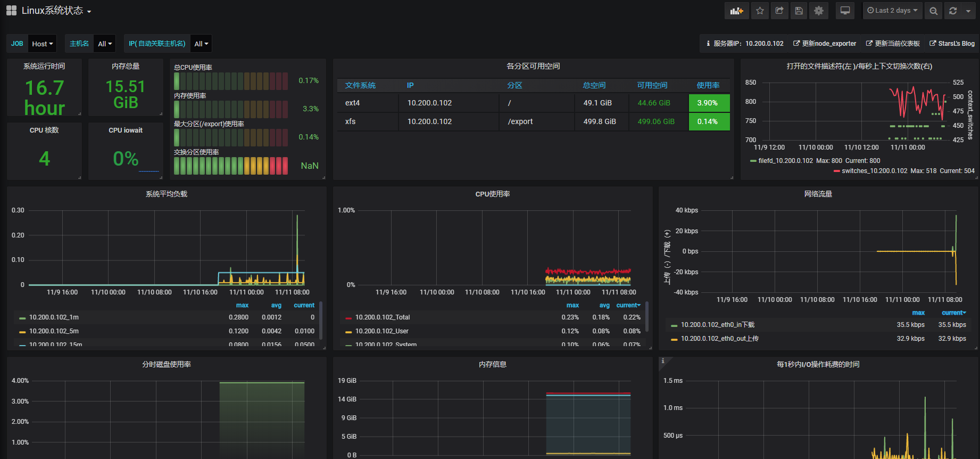The width and height of the screenshot is (980, 459).
Task: Click the CPU iowait 0% panel
Action: pyautogui.click(x=126, y=151)
